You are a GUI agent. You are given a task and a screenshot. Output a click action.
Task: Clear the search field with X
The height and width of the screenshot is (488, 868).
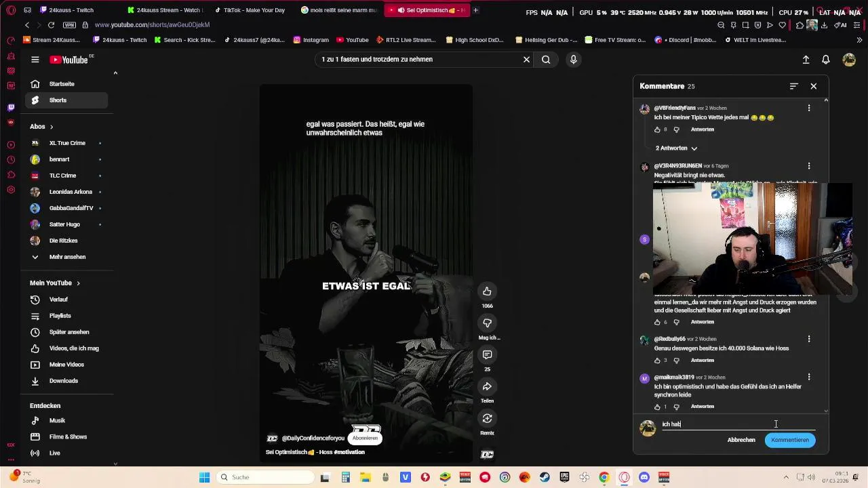tap(526, 60)
